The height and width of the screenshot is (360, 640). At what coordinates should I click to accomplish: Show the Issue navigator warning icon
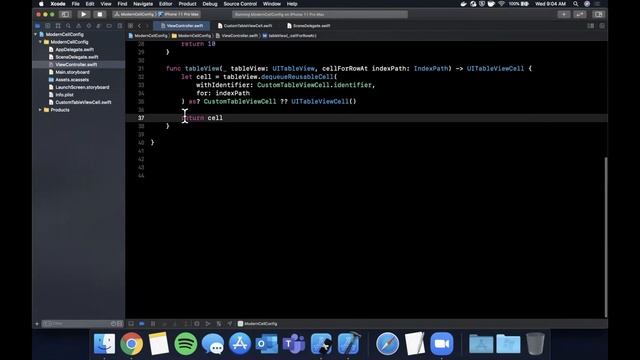pyautogui.click(x=78, y=26)
